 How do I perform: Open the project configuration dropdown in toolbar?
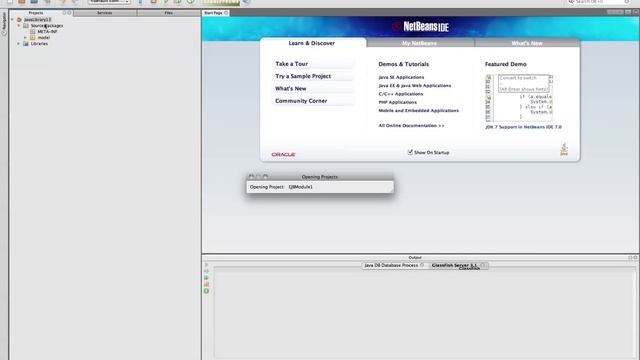(x=109, y=2)
